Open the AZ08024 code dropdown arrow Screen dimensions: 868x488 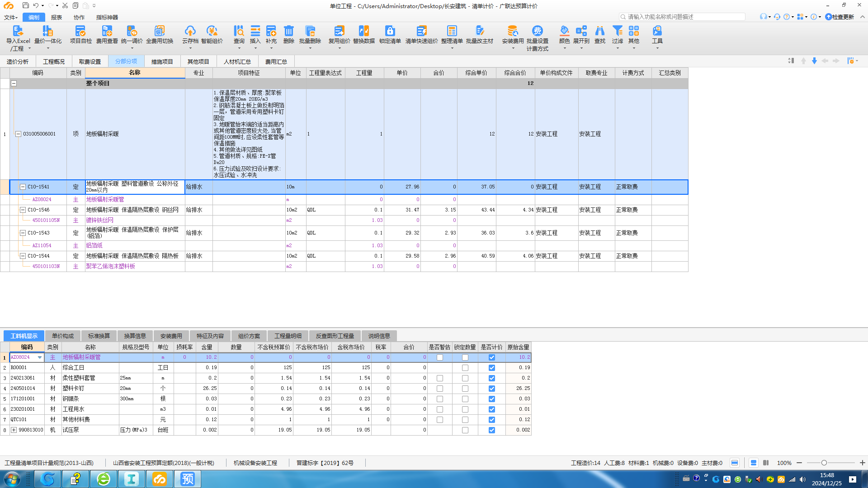coord(40,357)
